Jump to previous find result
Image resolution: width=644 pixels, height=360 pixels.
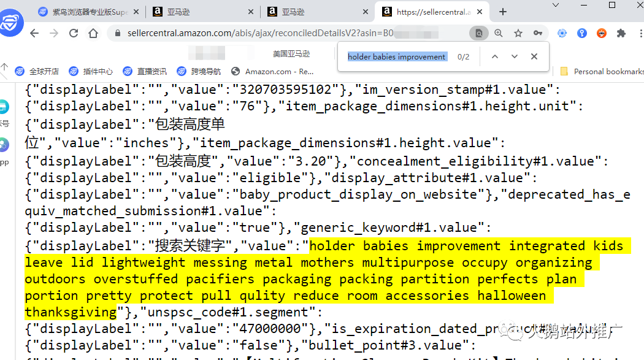(x=495, y=56)
